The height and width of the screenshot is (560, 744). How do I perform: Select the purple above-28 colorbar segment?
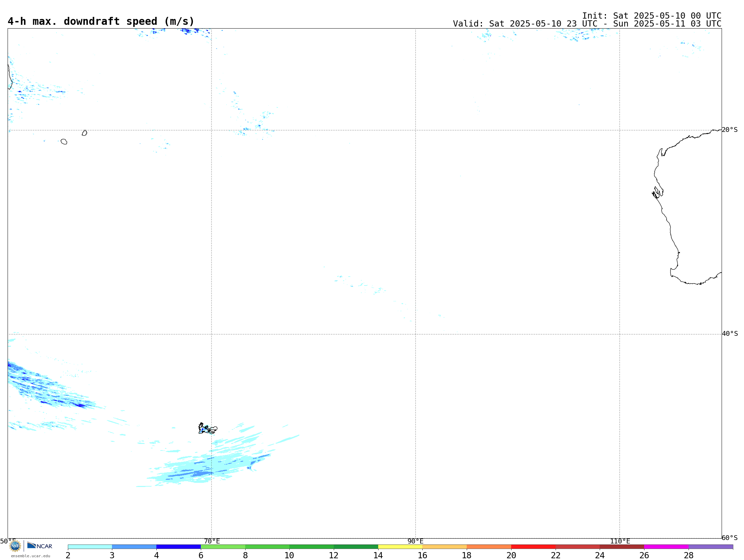pos(711,547)
